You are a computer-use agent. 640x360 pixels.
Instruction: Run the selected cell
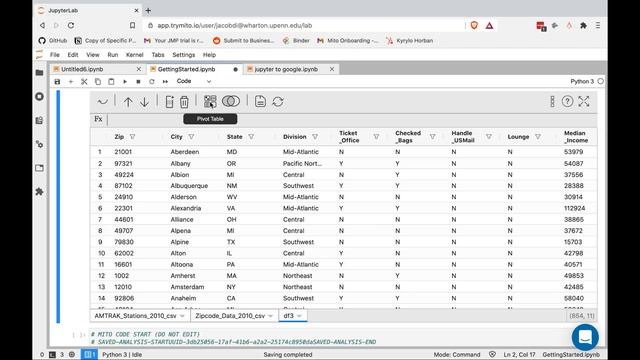125,82
